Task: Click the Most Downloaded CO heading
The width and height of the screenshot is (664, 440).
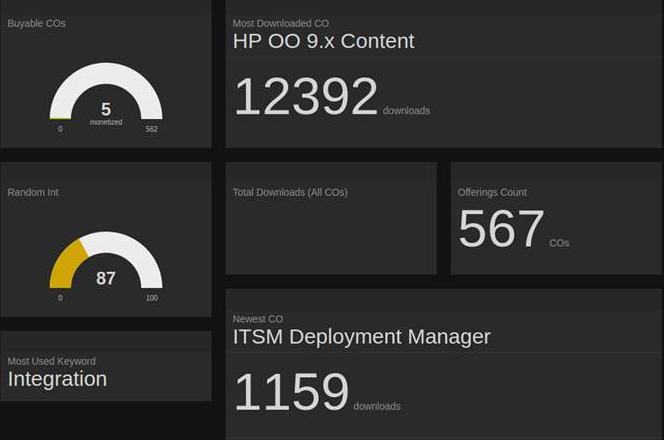Action: pyautogui.click(x=280, y=23)
